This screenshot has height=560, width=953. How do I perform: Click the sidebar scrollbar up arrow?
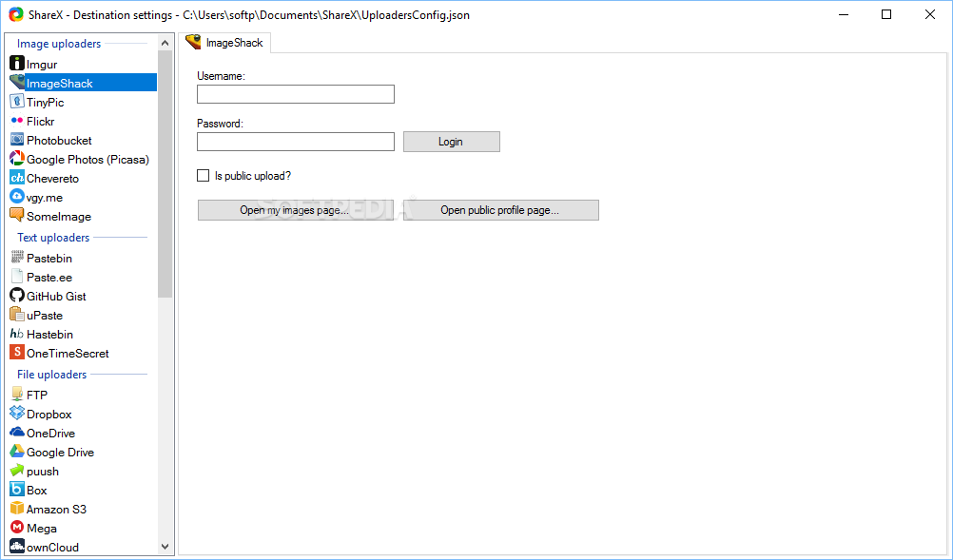(x=165, y=43)
